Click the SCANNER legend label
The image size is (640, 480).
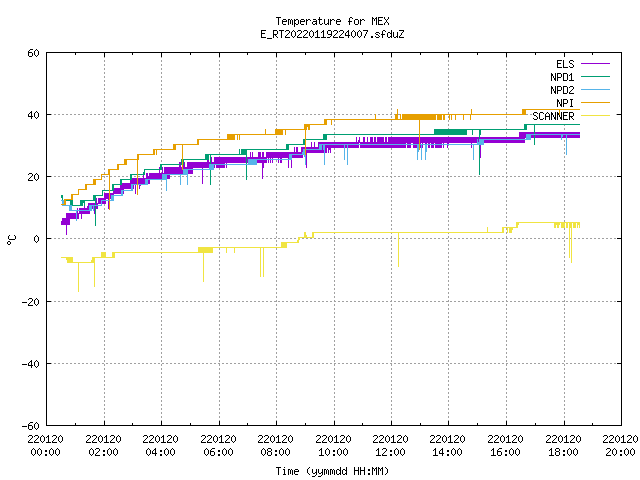click(x=553, y=116)
